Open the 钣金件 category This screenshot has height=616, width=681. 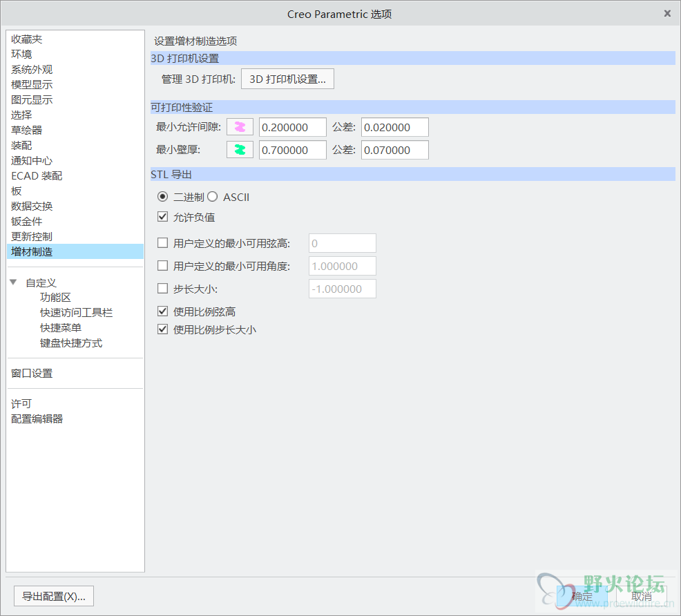pyautogui.click(x=75, y=222)
